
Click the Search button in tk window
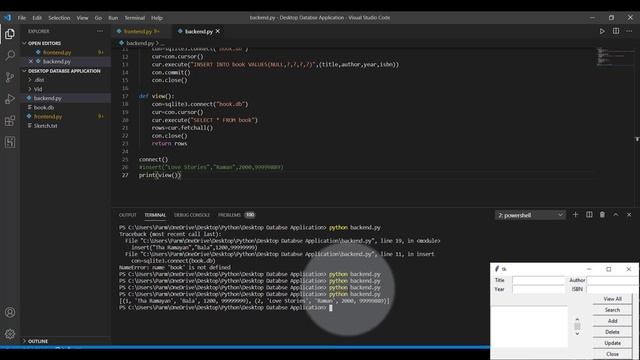point(612,310)
